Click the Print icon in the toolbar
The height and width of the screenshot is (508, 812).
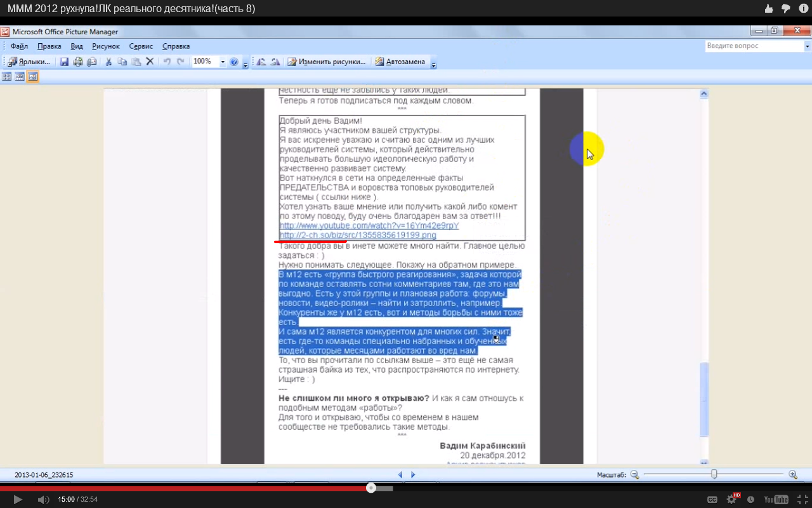click(78, 62)
